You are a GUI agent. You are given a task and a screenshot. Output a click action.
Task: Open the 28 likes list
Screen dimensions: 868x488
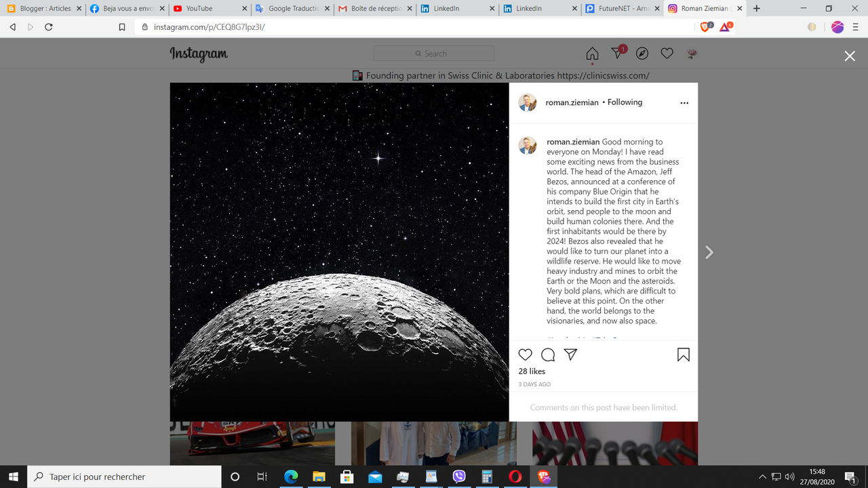[532, 371]
